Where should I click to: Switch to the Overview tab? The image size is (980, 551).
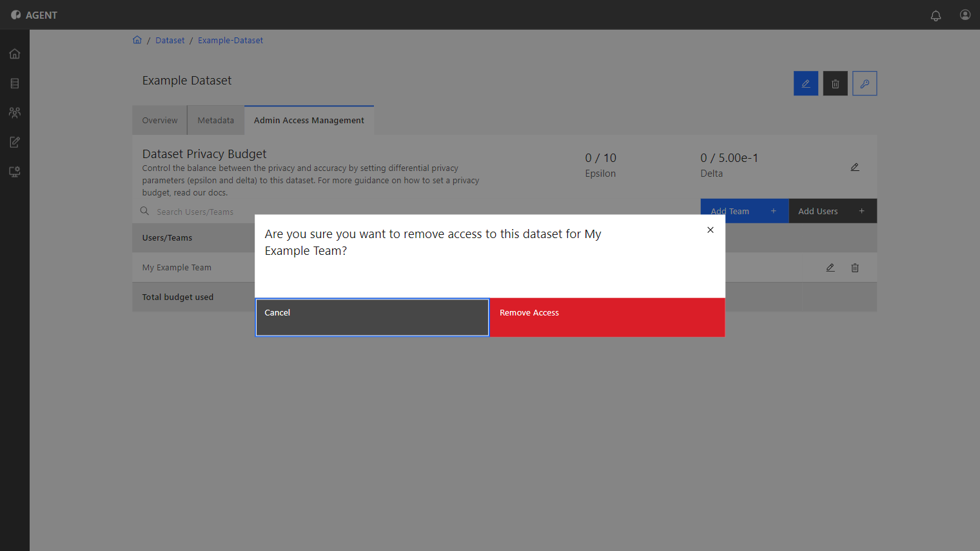pyautogui.click(x=160, y=121)
